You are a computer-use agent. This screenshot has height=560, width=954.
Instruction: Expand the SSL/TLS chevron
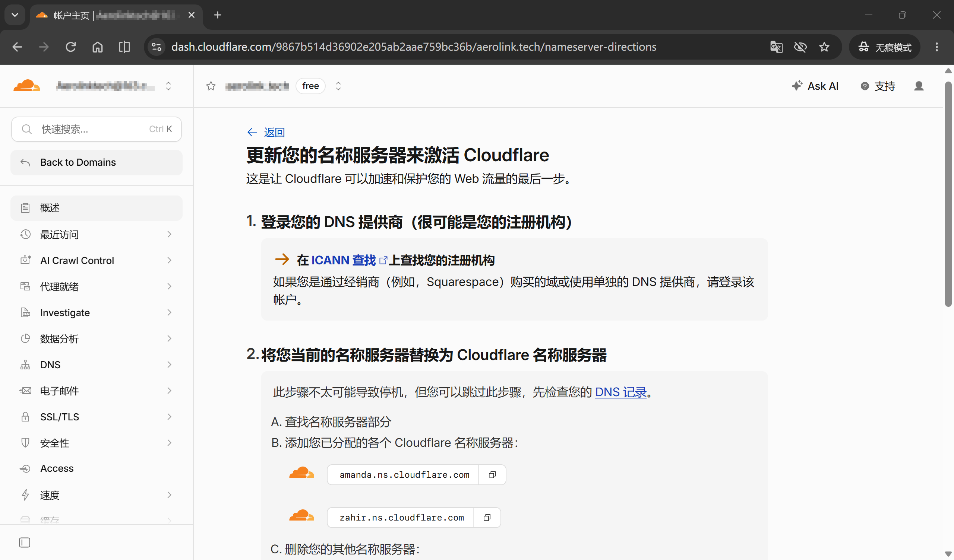click(169, 417)
